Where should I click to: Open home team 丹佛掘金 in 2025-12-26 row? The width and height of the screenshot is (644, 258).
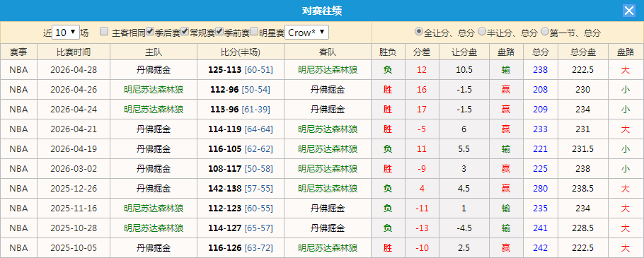[x=154, y=188]
